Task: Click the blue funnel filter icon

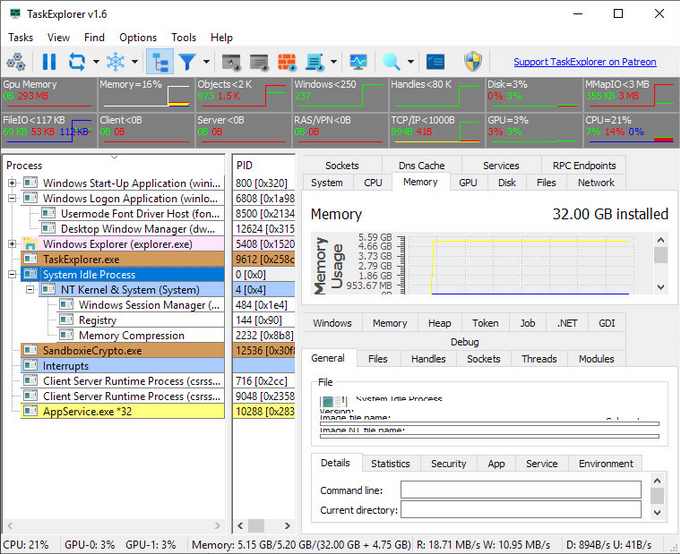Action: tap(187, 62)
